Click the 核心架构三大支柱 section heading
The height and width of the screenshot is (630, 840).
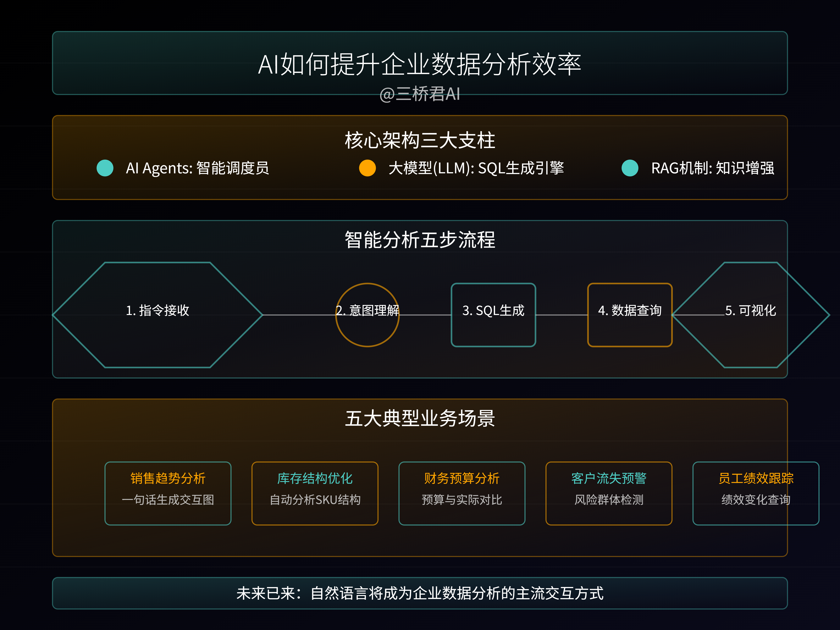[420, 140]
